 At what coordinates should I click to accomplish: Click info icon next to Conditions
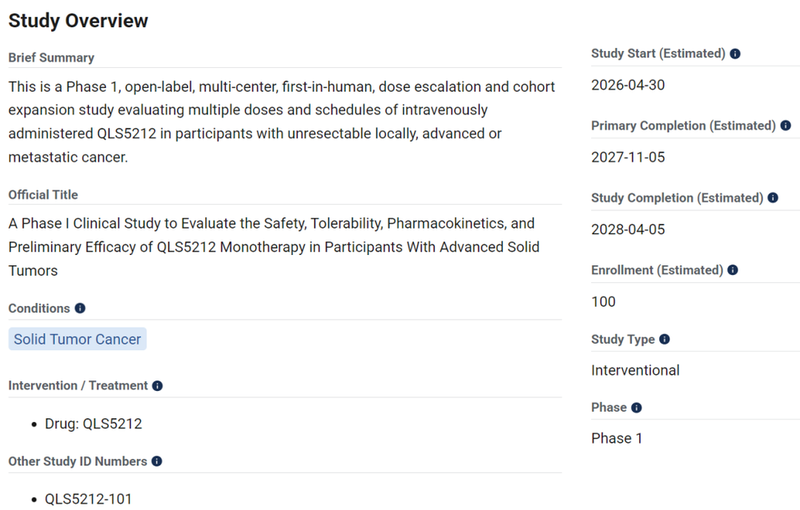[80, 309]
